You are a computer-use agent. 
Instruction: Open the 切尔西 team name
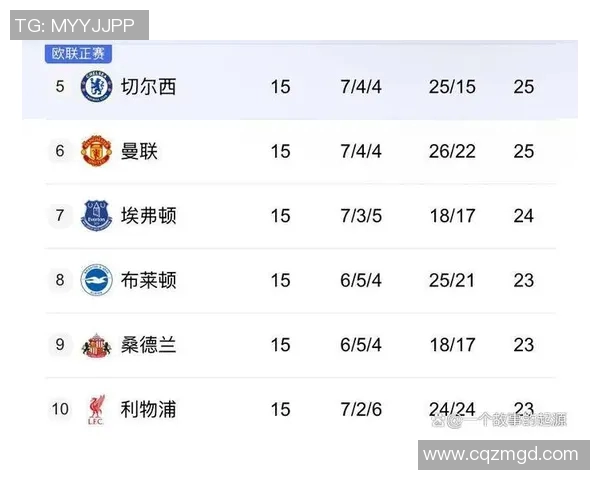point(148,87)
